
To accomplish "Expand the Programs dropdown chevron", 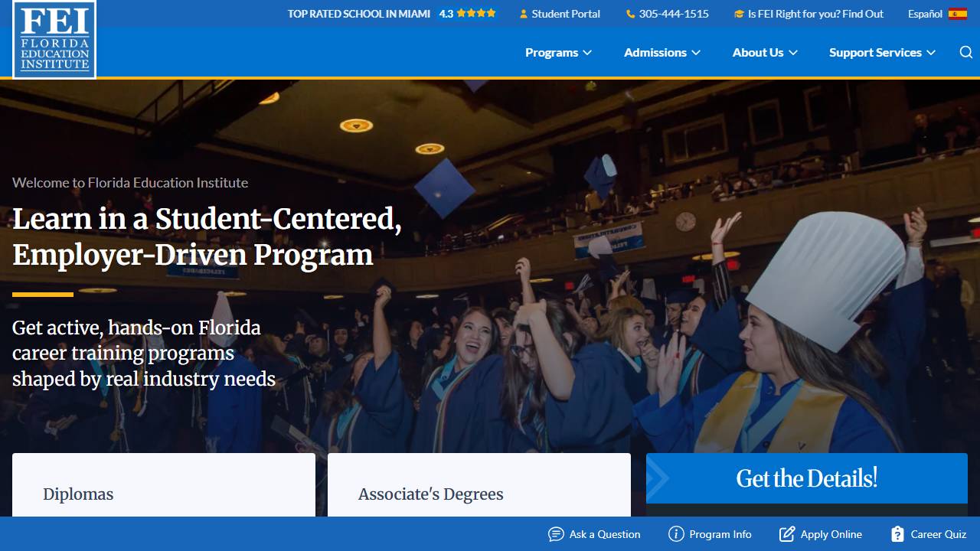I will click(x=587, y=53).
